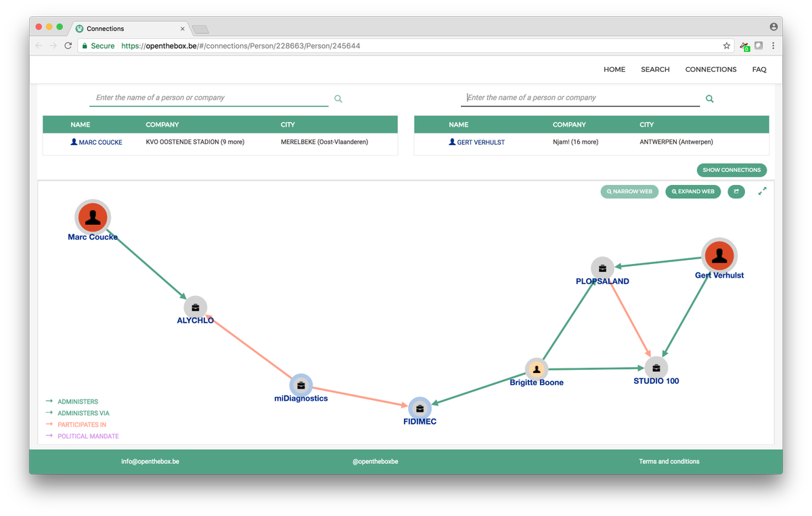Open the Chrome three-dot menu
812x516 pixels.
click(x=773, y=45)
